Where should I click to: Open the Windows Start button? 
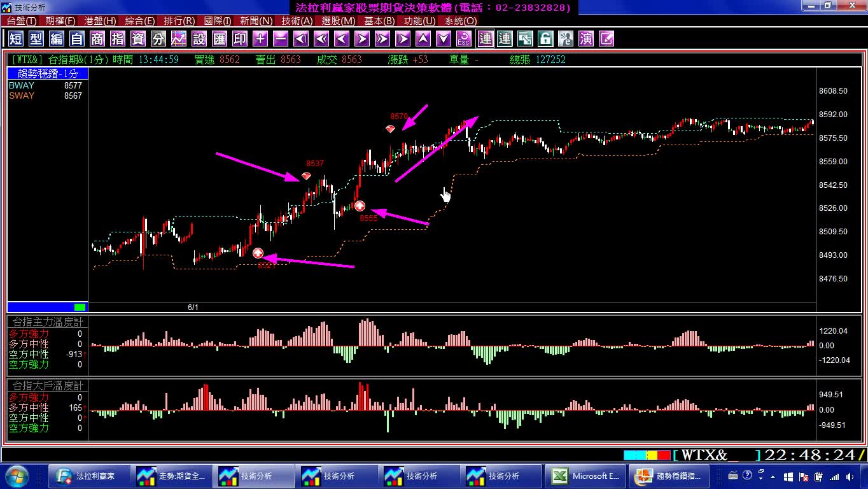16,476
